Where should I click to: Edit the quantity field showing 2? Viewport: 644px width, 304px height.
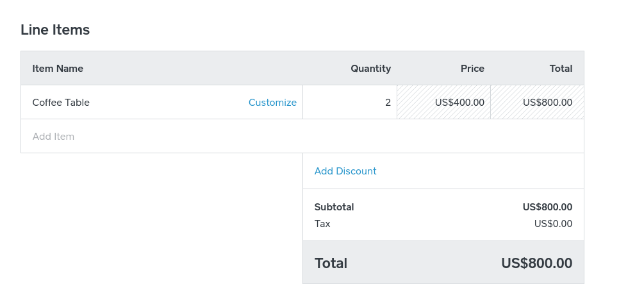pyautogui.click(x=350, y=103)
